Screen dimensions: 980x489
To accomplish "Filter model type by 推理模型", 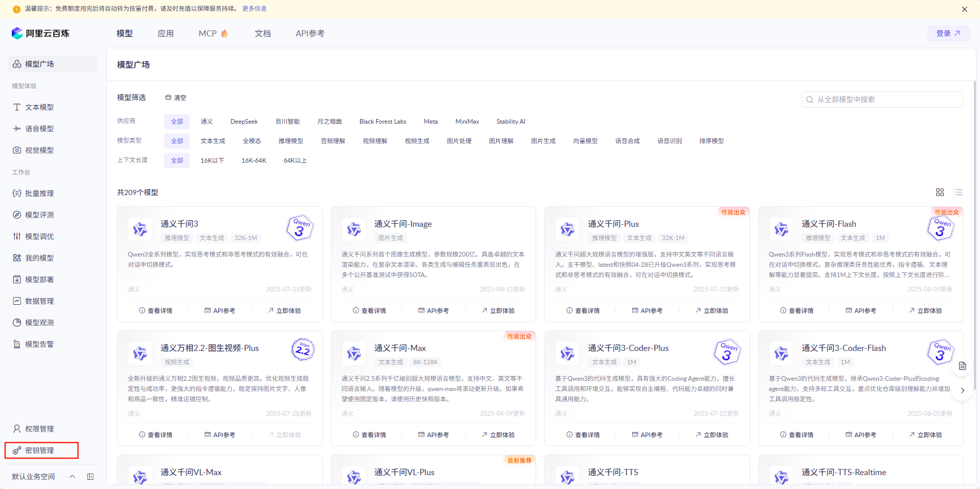I will 291,141.
